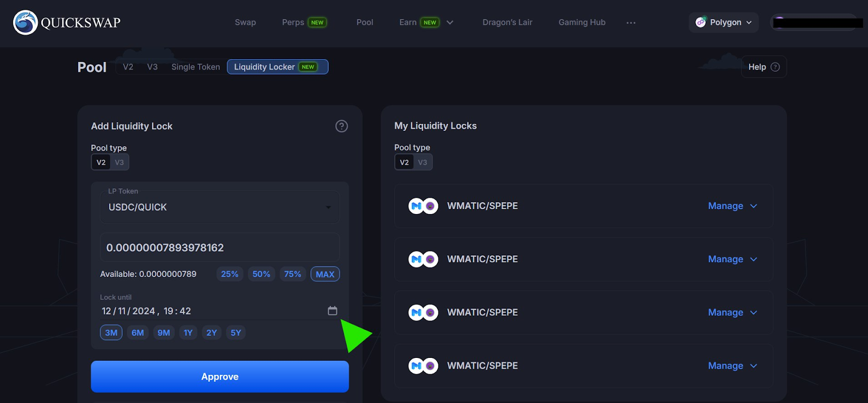868x403 pixels.
Task: Select V3 pool type in Add Liquidity Lock
Action: [119, 162]
